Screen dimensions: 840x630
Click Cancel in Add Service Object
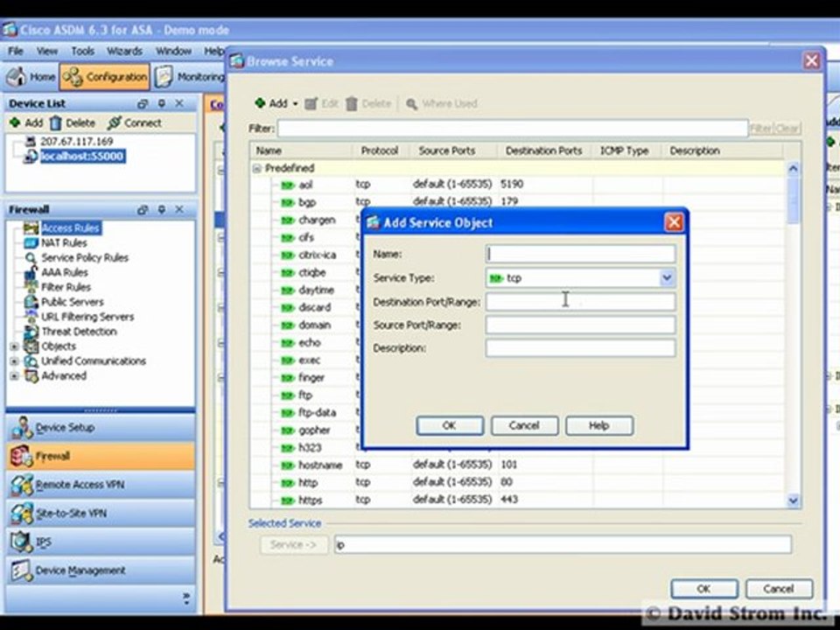tap(524, 425)
